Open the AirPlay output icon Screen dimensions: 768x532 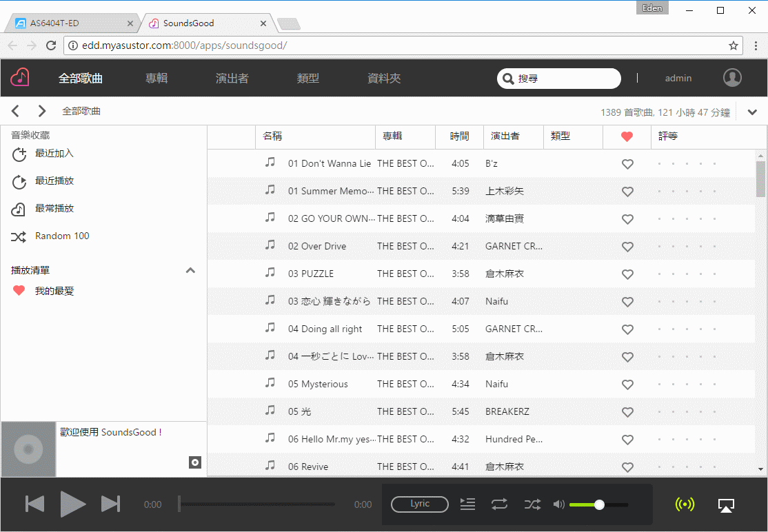tap(726, 505)
